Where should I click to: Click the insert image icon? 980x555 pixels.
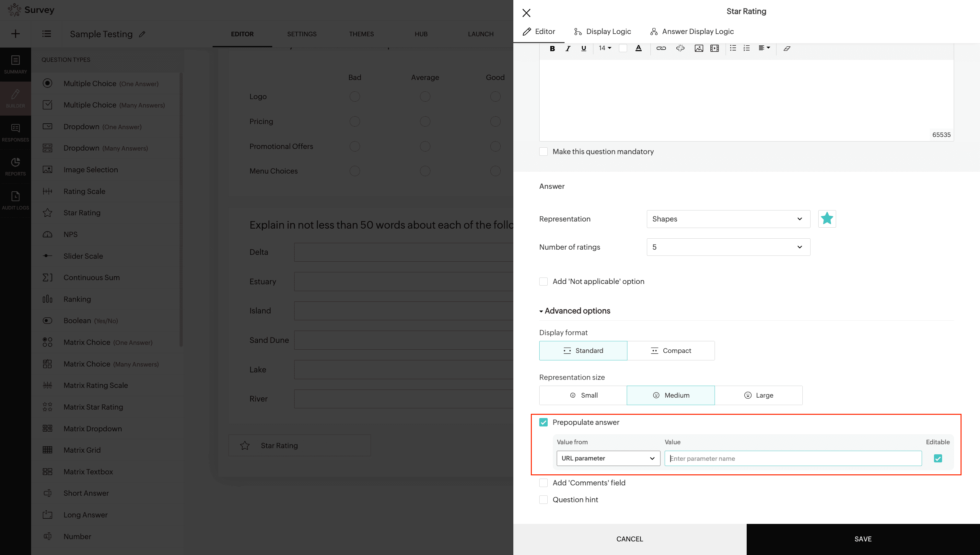coord(698,49)
